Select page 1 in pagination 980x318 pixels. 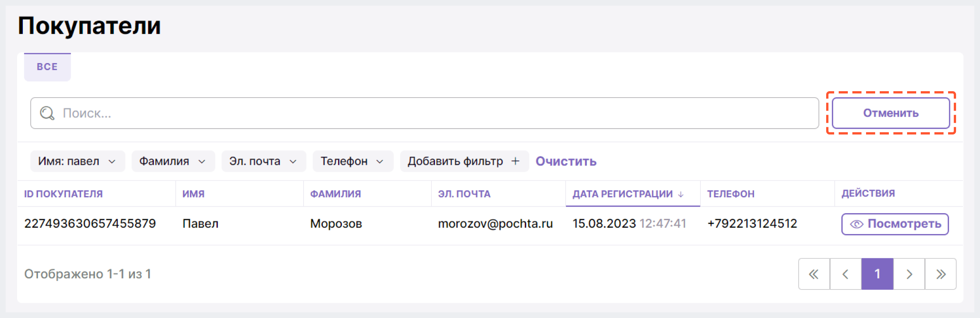[x=877, y=274]
